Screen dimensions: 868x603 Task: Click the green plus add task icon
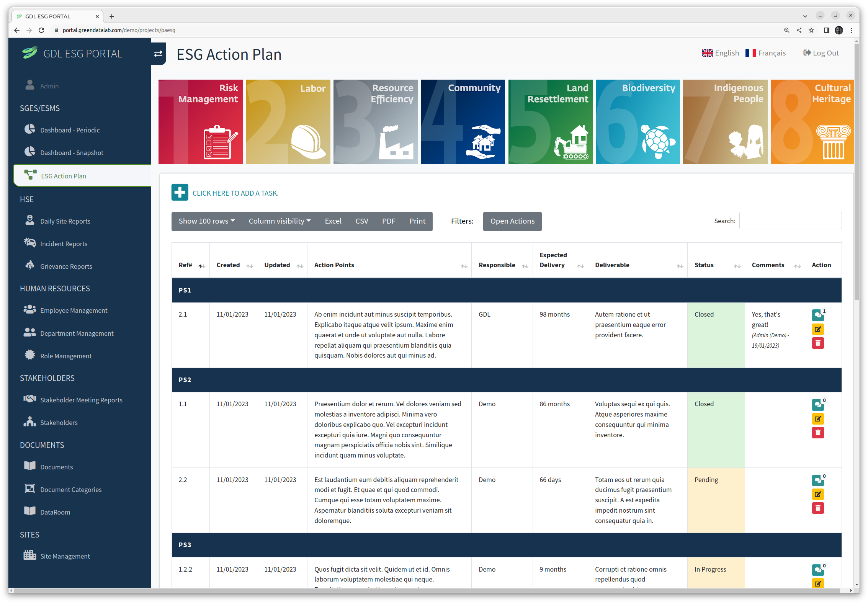[180, 192]
